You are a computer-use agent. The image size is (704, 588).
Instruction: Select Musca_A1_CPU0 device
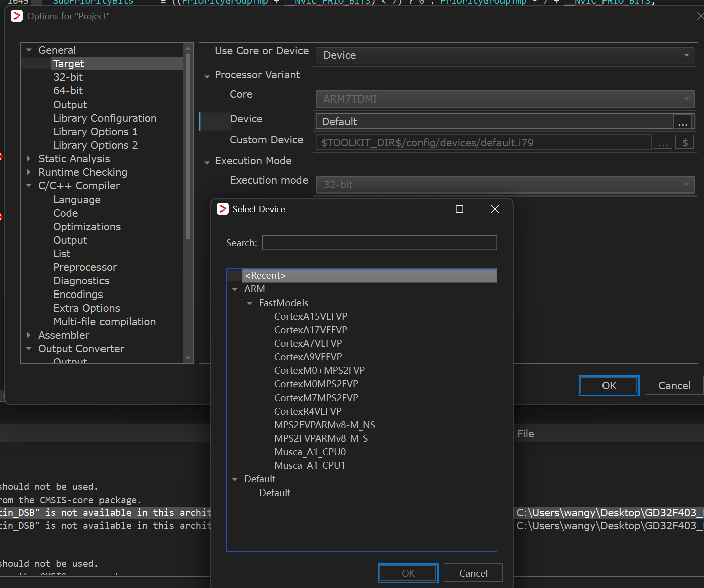pyautogui.click(x=310, y=452)
